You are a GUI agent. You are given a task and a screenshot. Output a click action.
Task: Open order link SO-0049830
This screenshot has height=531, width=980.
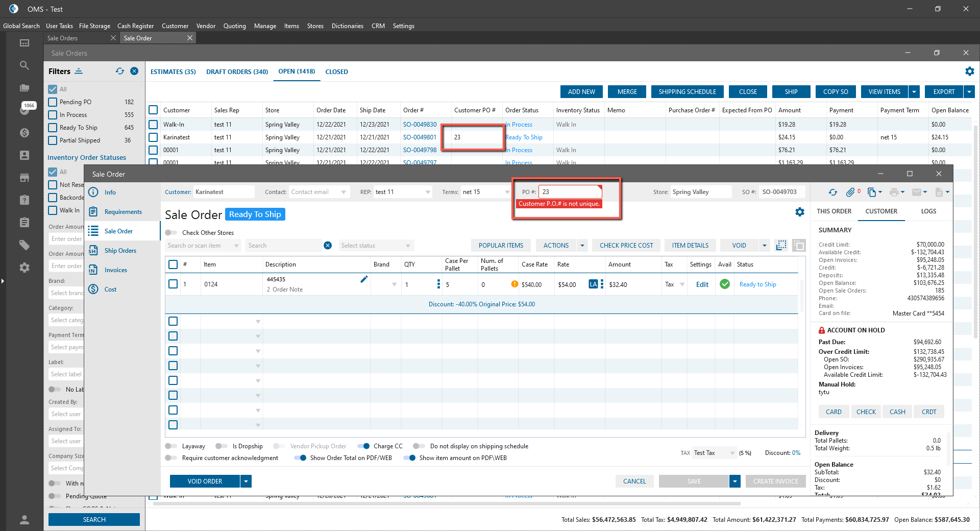[x=420, y=125]
